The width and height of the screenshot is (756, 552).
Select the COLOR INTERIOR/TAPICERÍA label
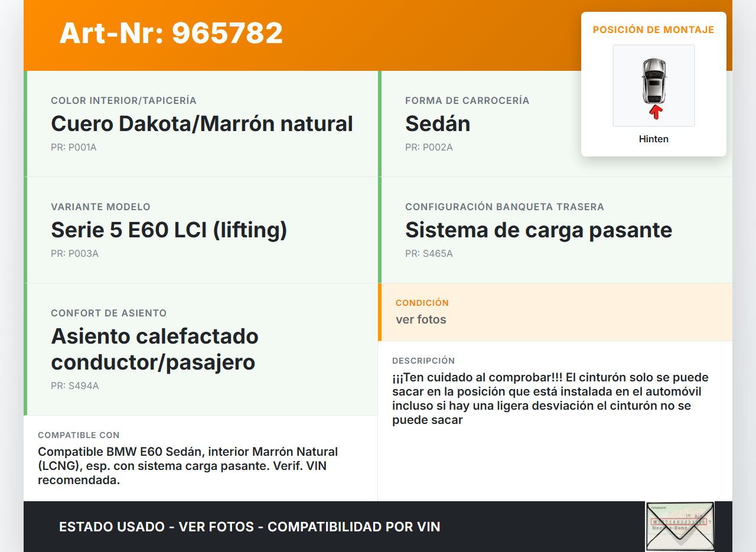tap(123, 101)
